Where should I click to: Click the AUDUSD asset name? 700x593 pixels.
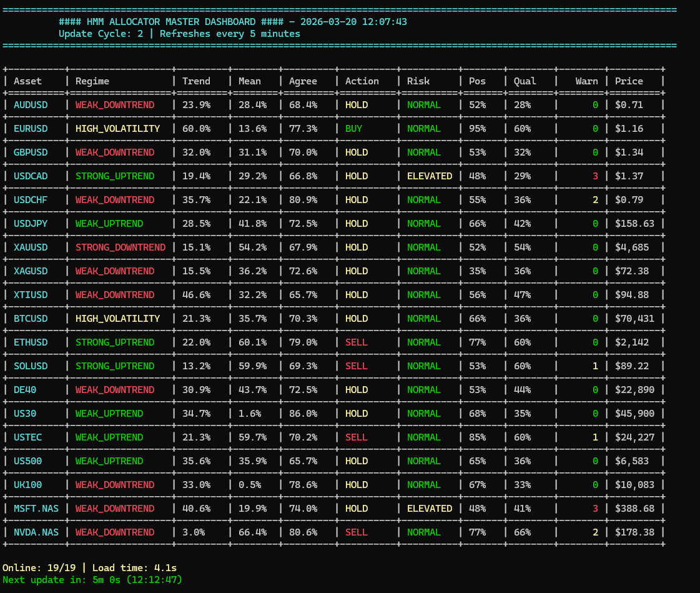[x=31, y=105]
